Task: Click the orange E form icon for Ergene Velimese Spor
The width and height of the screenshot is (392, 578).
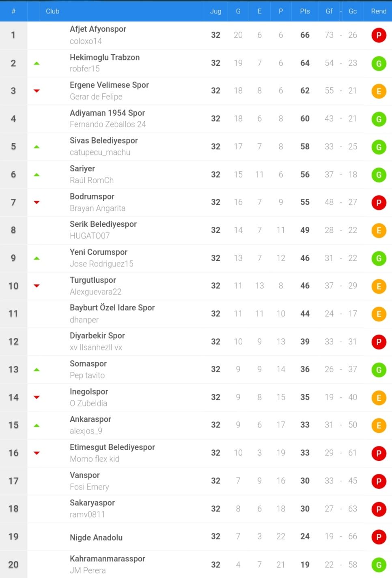Action: 379,91
